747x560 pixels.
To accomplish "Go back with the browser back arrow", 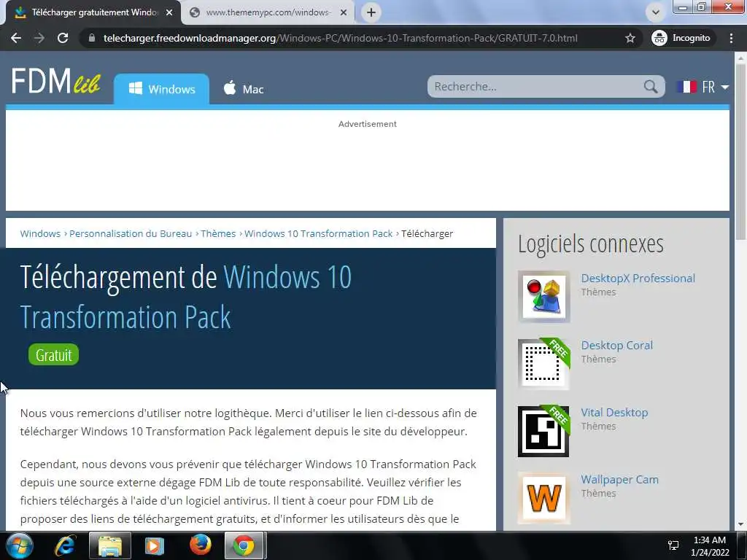I will 16,38.
